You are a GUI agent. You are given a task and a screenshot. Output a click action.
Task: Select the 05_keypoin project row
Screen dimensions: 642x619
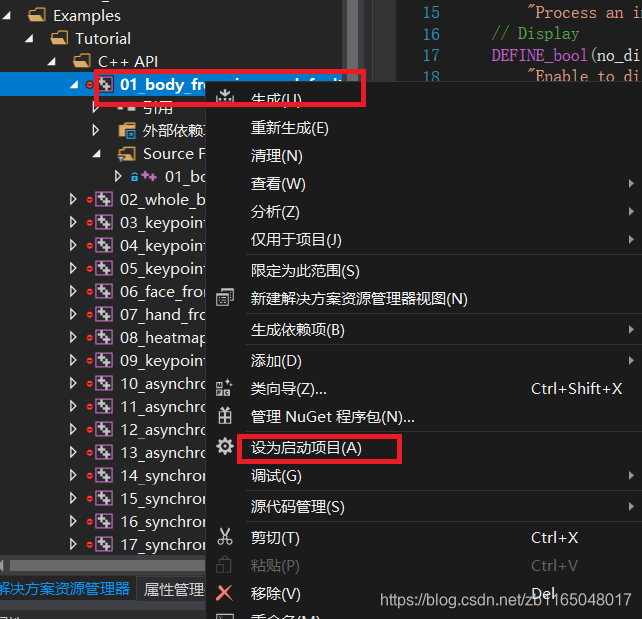pyautogui.click(x=102, y=269)
